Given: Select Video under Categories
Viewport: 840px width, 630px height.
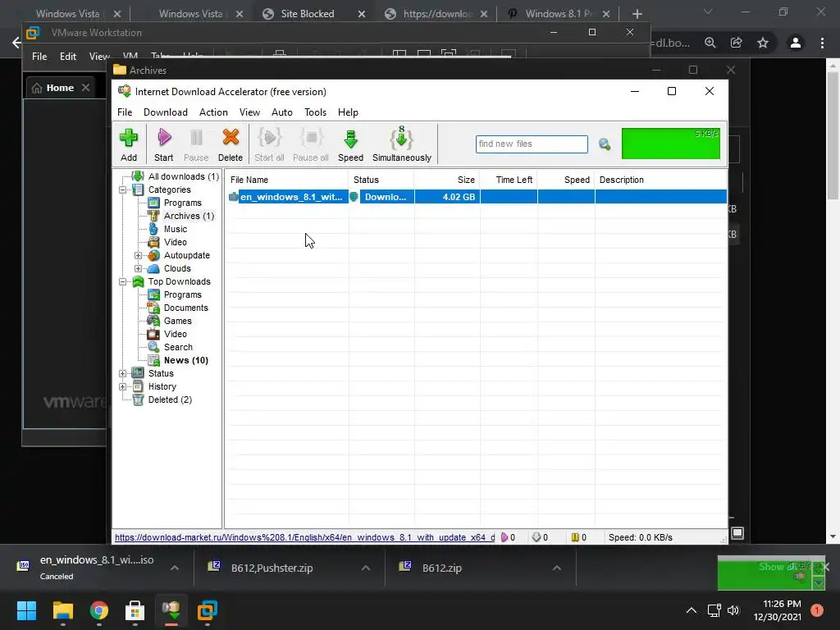Looking at the screenshot, I should click(x=176, y=242).
